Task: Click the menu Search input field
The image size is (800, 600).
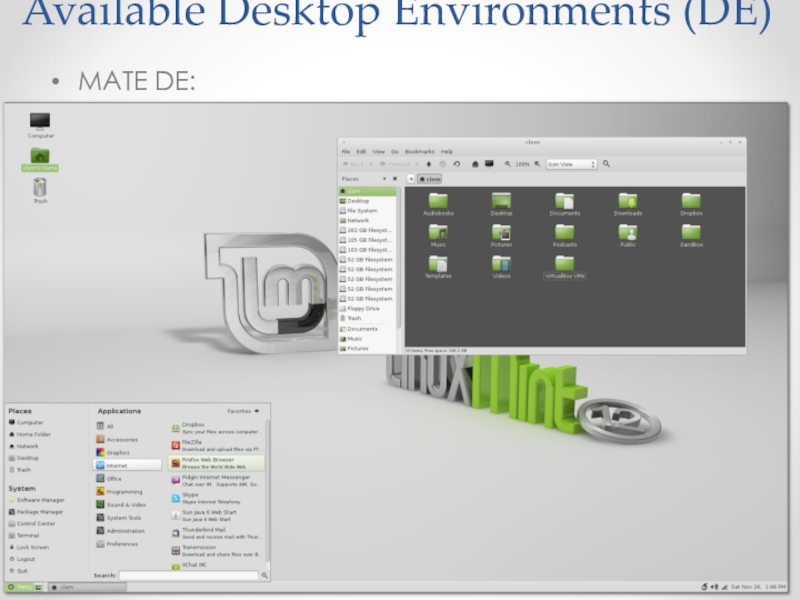Action: [x=188, y=575]
